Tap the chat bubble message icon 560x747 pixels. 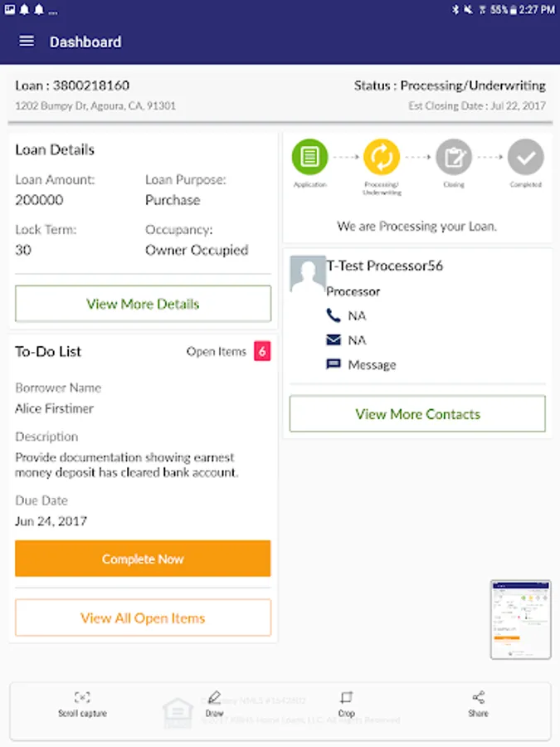tap(334, 364)
